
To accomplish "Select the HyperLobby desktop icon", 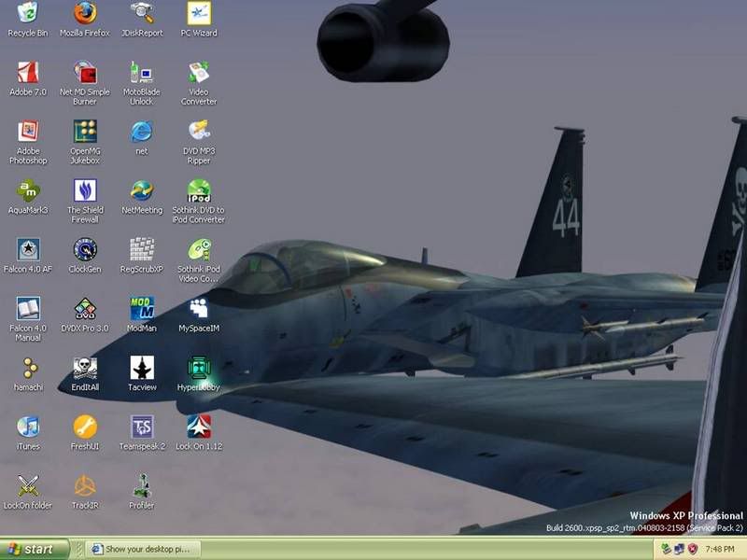I will point(199,368).
